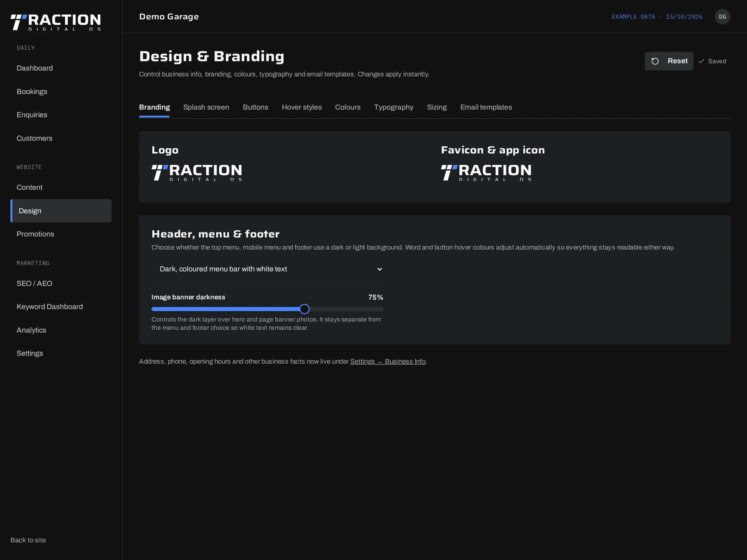Switch to the Splash screen tab
This screenshot has width=747, height=560.
pyautogui.click(x=206, y=107)
